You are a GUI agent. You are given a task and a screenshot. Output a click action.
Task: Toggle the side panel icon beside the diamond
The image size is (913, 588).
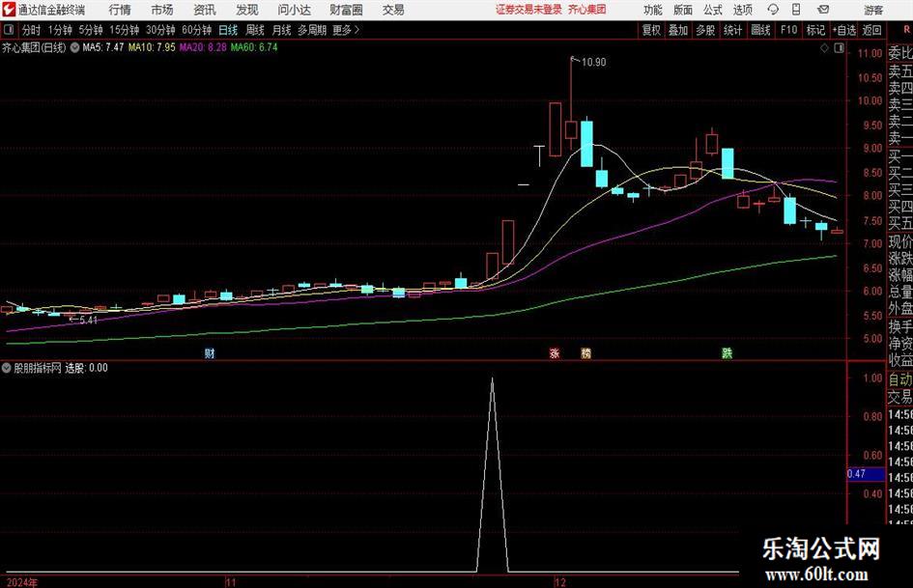click(839, 48)
